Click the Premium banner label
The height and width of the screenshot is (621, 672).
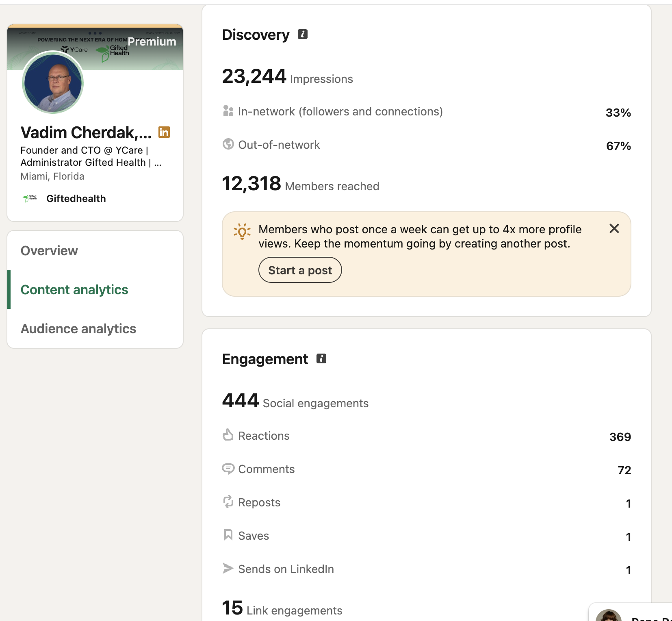tap(152, 41)
